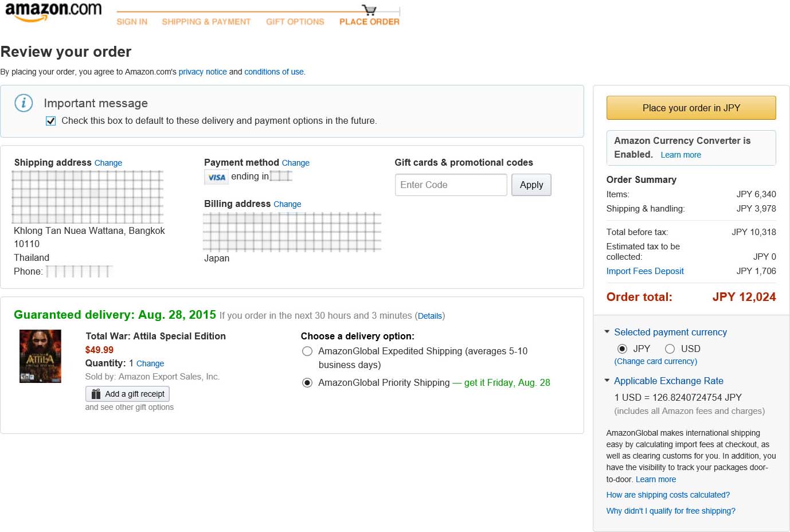This screenshot has height=532, width=790.
Task: Click Add a gift receipt button
Action: click(127, 394)
